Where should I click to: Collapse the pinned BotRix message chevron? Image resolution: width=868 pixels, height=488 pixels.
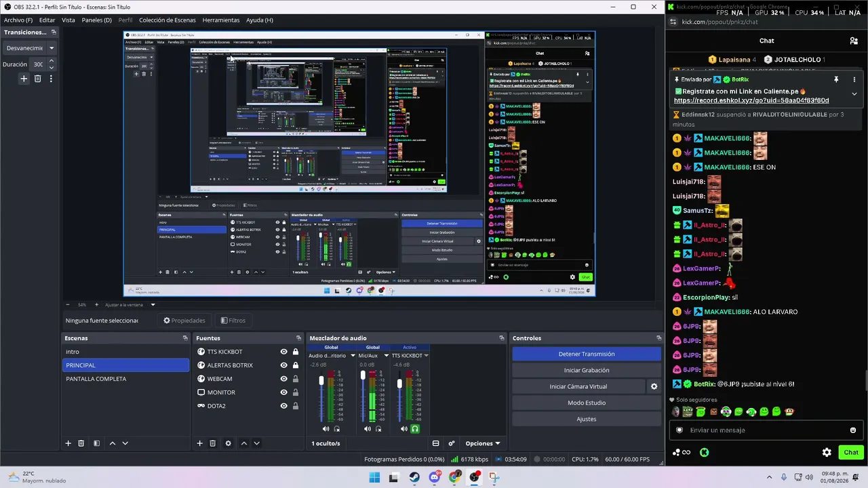[x=854, y=94]
